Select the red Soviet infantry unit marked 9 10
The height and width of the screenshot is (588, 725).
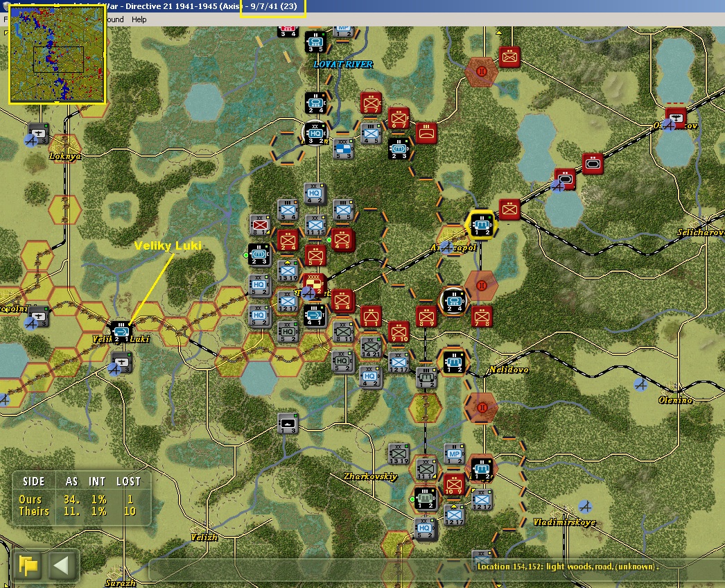(x=399, y=331)
